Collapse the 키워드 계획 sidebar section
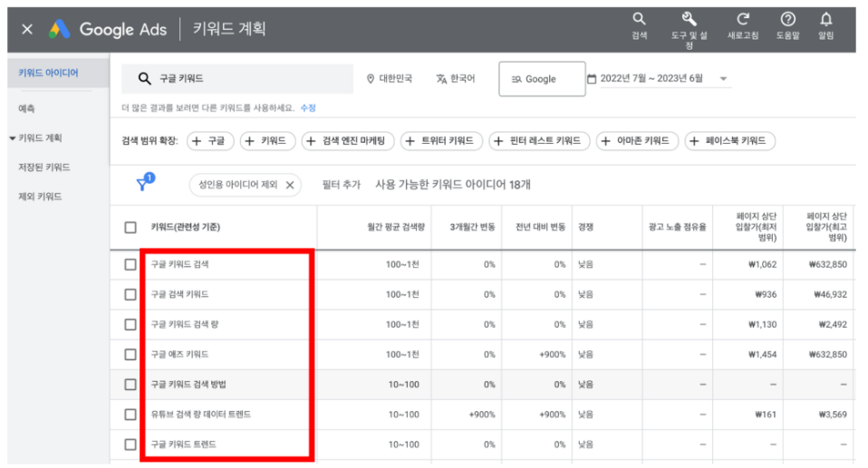 point(13,138)
